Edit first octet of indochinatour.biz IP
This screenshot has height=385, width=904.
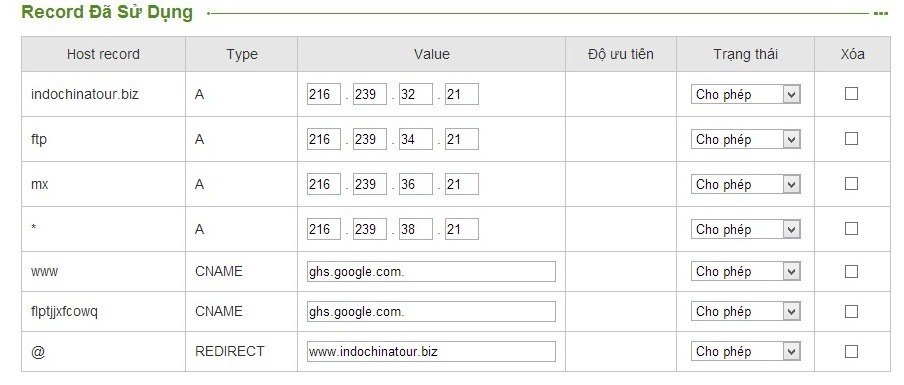click(323, 94)
